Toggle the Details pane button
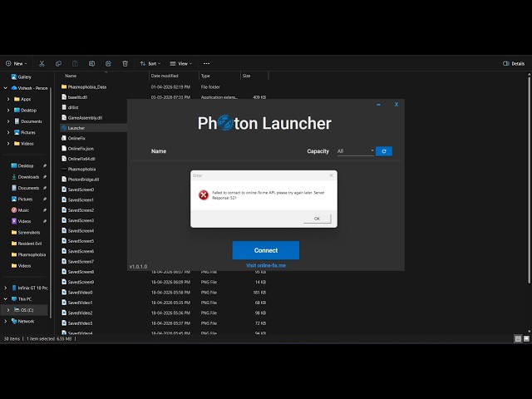532x399 pixels. (514, 63)
